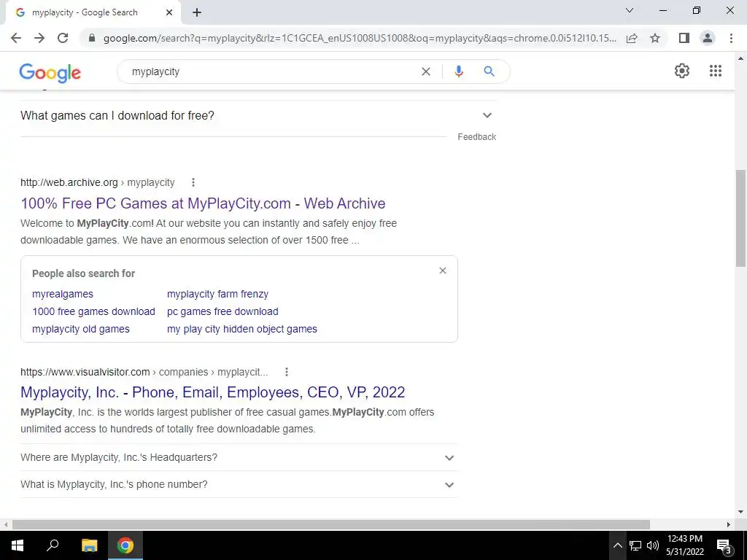Image resolution: width=747 pixels, height=560 pixels.
Task: Open a new tab
Action: (x=197, y=13)
